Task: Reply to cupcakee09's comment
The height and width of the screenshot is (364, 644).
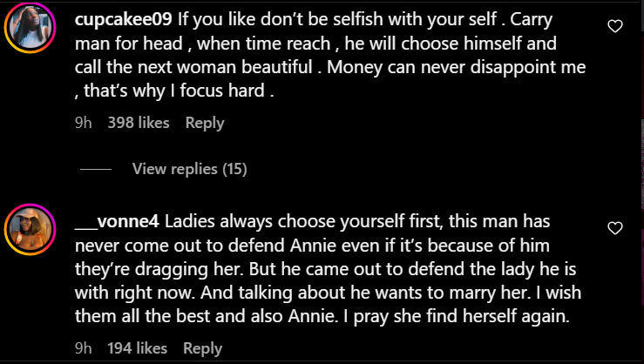Action: [x=205, y=123]
